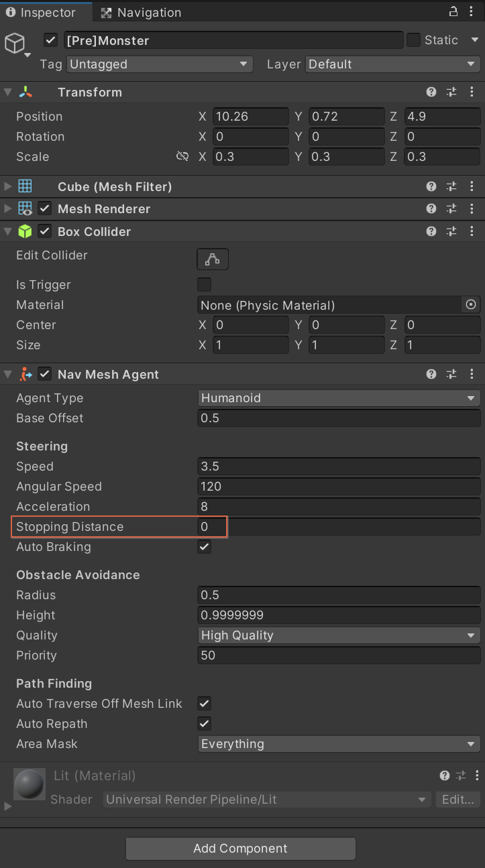Open Cube Mesh Filter more options
The height and width of the screenshot is (868, 485).
pos(472,186)
